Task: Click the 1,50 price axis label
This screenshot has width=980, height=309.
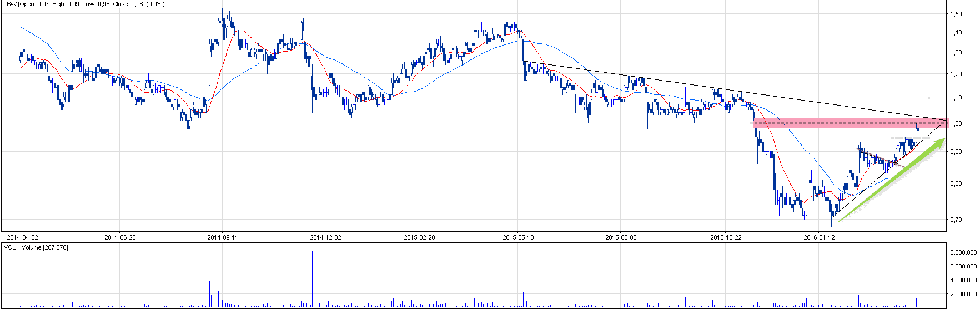Action: (x=956, y=14)
